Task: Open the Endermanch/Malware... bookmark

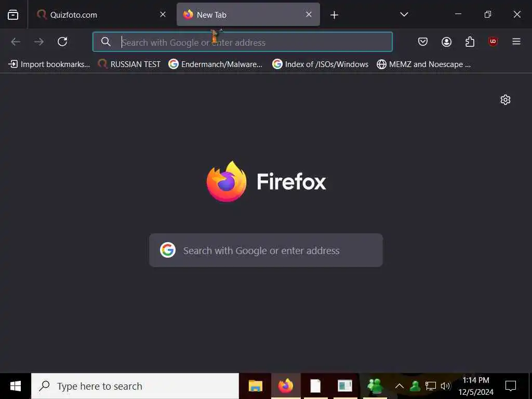Action: point(216,64)
